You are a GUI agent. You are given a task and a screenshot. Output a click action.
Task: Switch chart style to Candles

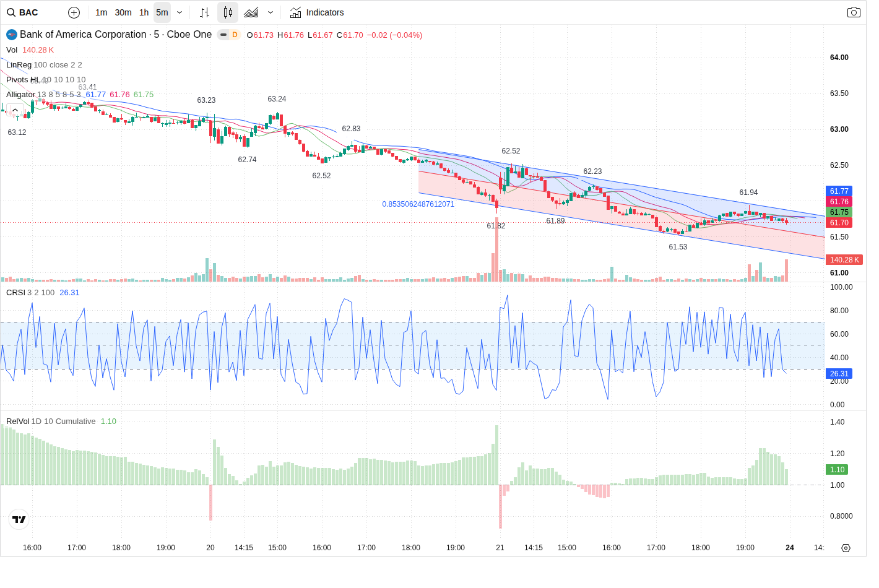[x=228, y=12]
